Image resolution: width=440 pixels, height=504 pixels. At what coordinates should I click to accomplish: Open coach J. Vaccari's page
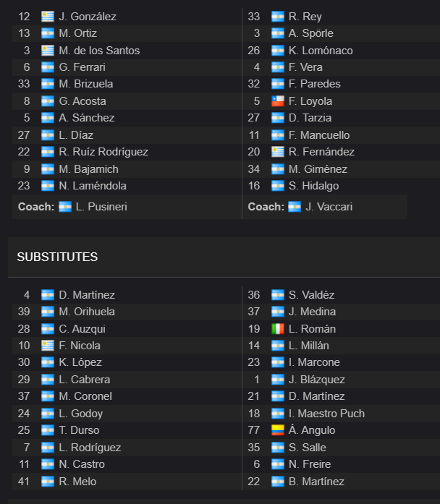click(329, 207)
